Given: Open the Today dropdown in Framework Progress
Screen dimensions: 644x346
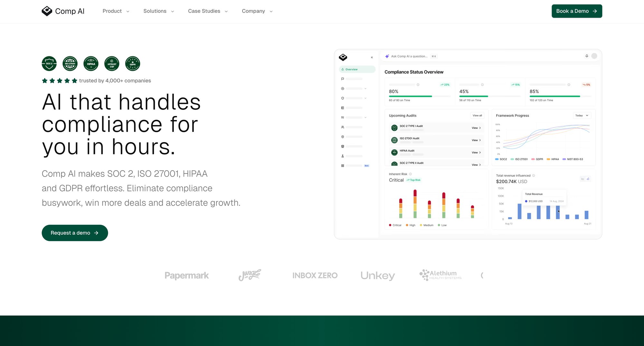Looking at the screenshot, I should click(x=582, y=115).
